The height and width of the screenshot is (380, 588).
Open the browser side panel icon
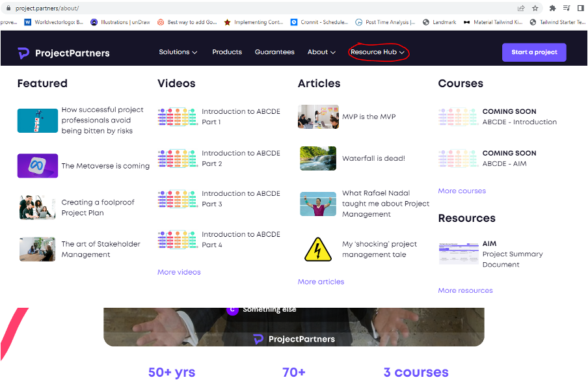pyautogui.click(x=580, y=8)
